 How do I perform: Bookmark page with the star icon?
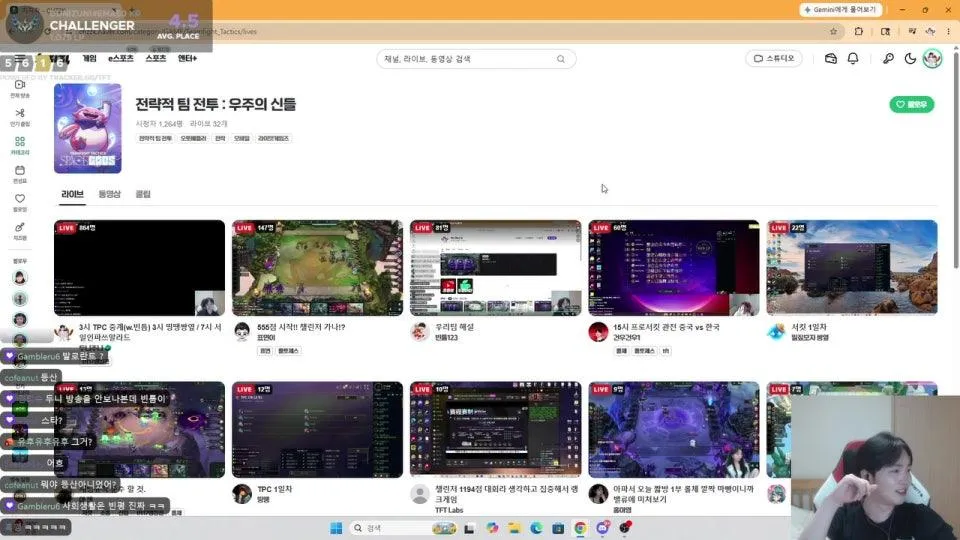click(x=833, y=31)
